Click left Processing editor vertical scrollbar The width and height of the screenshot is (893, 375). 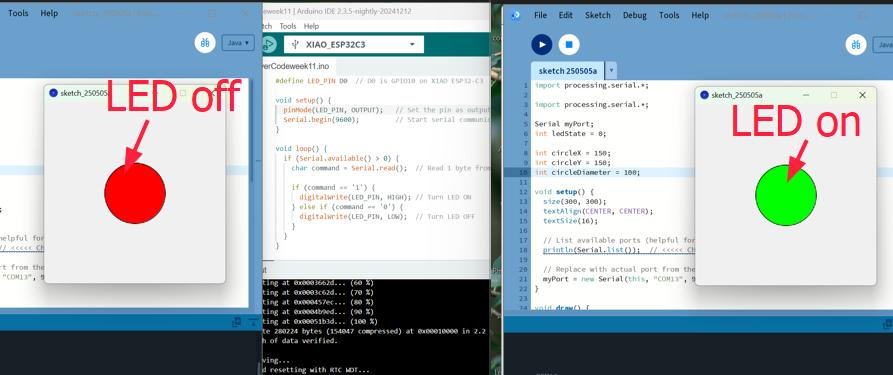coord(251,131)
